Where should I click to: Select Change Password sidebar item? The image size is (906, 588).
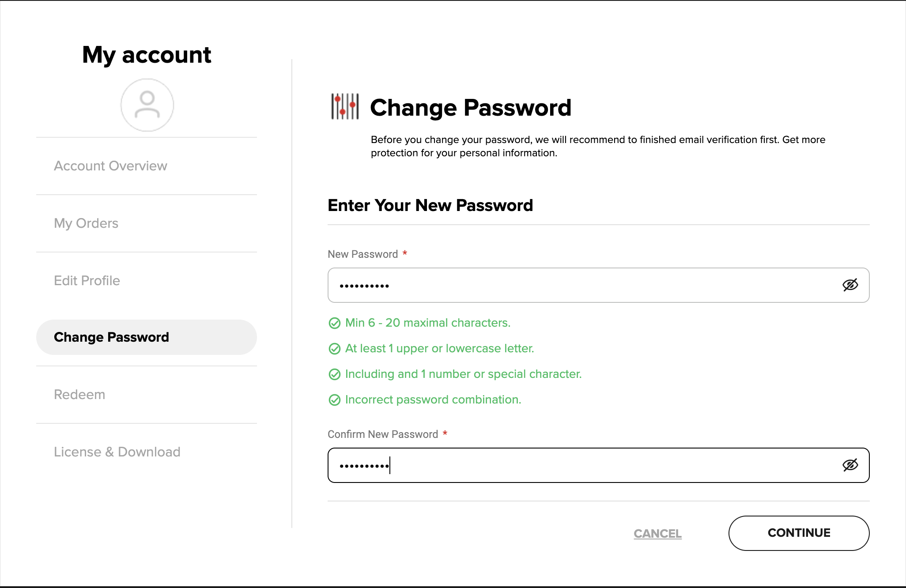point(147,337)
